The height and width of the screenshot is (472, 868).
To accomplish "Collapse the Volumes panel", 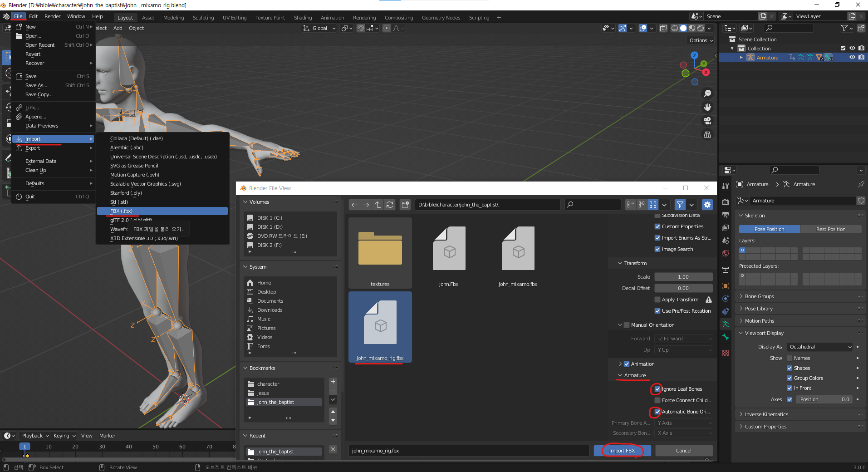I will tap(245, 202).
